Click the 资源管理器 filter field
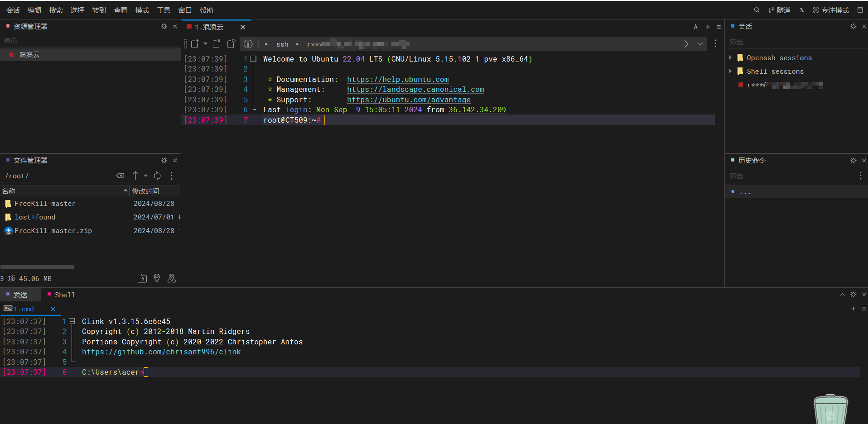This screenshot has height=424, width=868. click(90, 41)
